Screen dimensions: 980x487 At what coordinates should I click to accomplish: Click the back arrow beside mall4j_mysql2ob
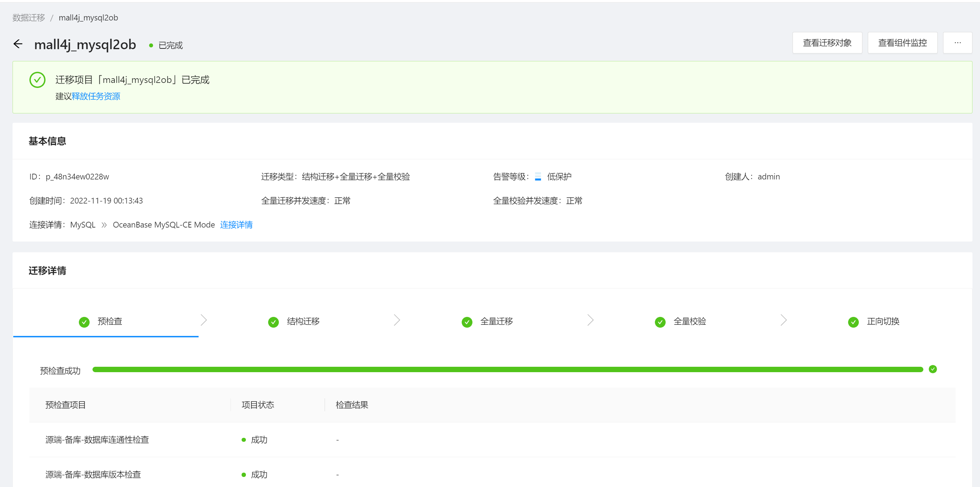(18, 44)
